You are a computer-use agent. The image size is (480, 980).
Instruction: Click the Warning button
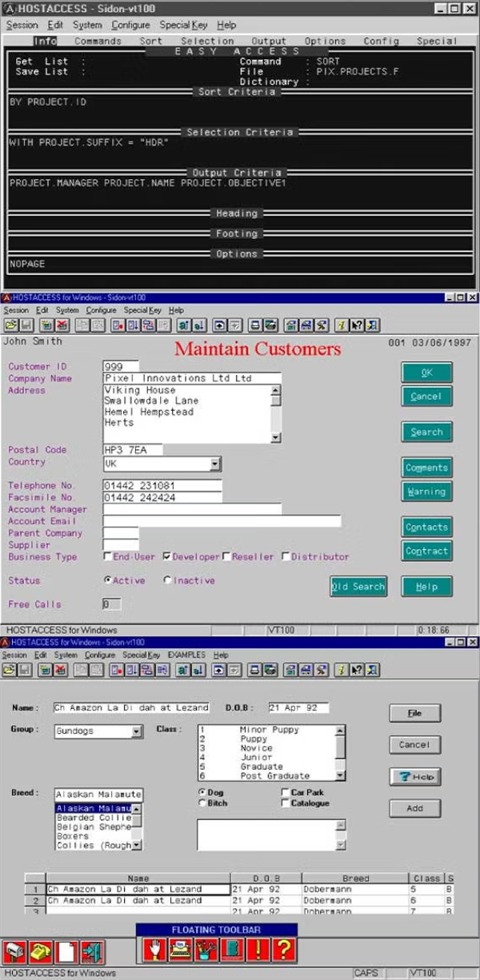coord(426,492)
